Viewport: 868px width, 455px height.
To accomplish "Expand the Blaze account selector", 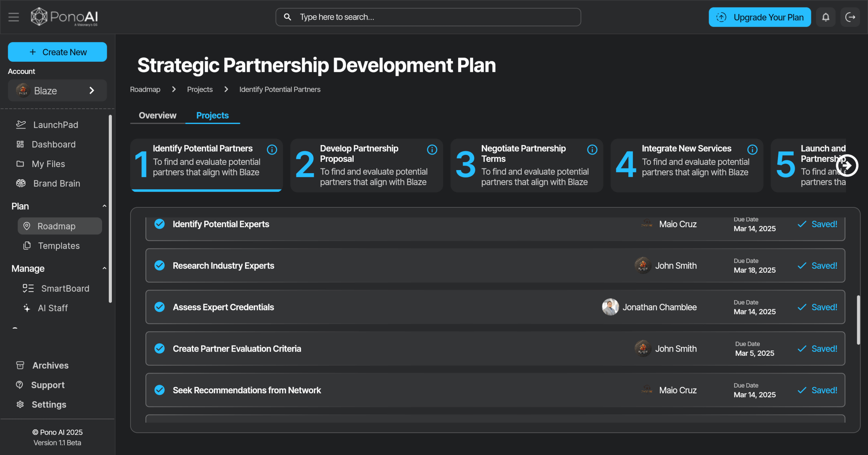I will click(x=57, y=90).
